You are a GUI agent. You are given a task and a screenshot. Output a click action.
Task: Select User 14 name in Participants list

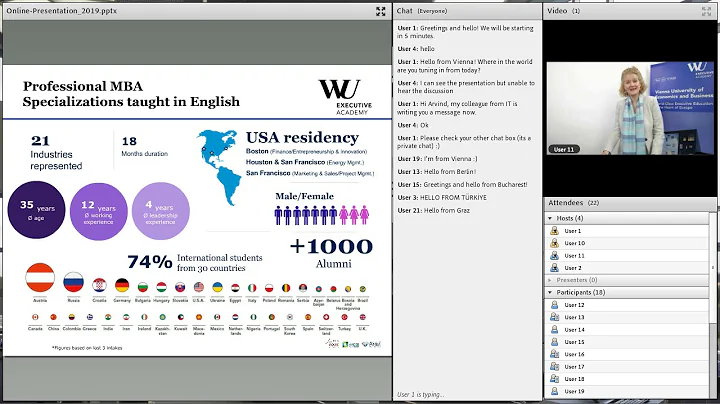coord(574,330)
